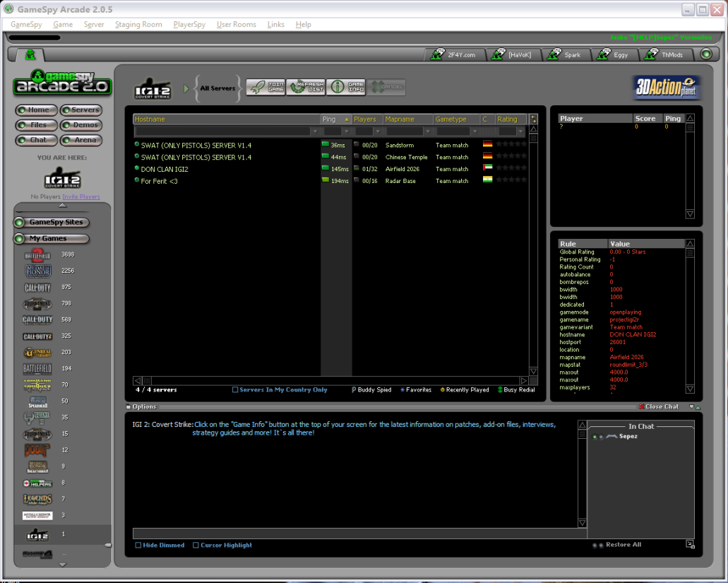
Task: Switch to the Spark chat tab
Action: (x=567, y=55)
